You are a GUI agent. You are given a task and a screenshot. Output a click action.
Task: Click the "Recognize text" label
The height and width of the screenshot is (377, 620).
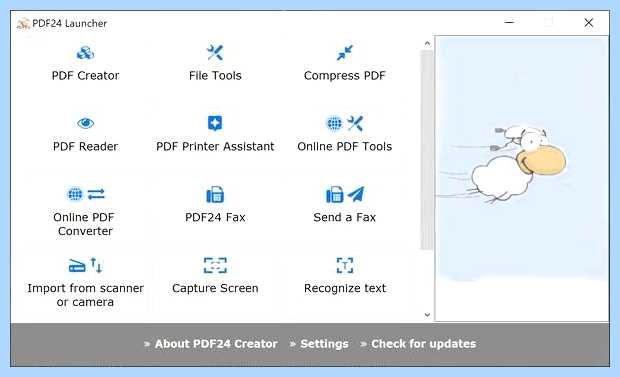pos(345,288)
